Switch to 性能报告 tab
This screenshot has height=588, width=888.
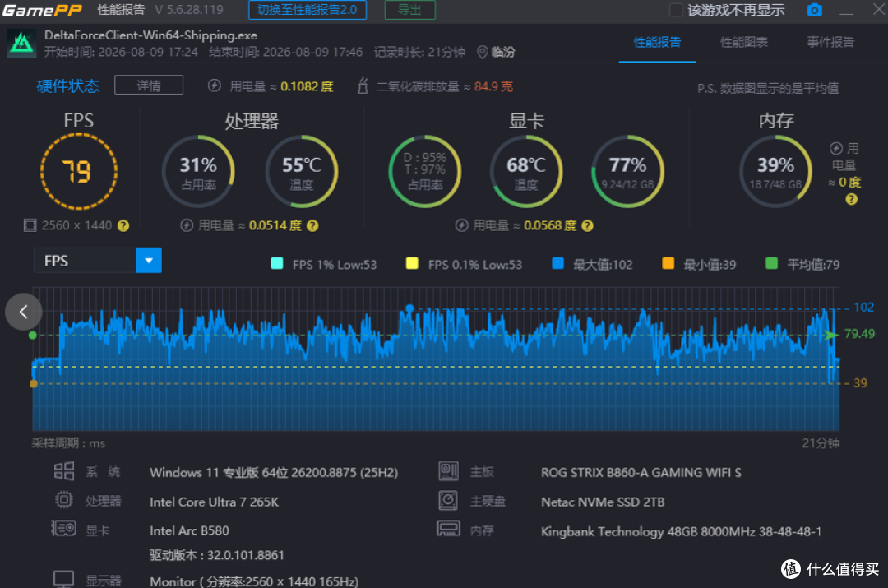click(x=657, y=42)
